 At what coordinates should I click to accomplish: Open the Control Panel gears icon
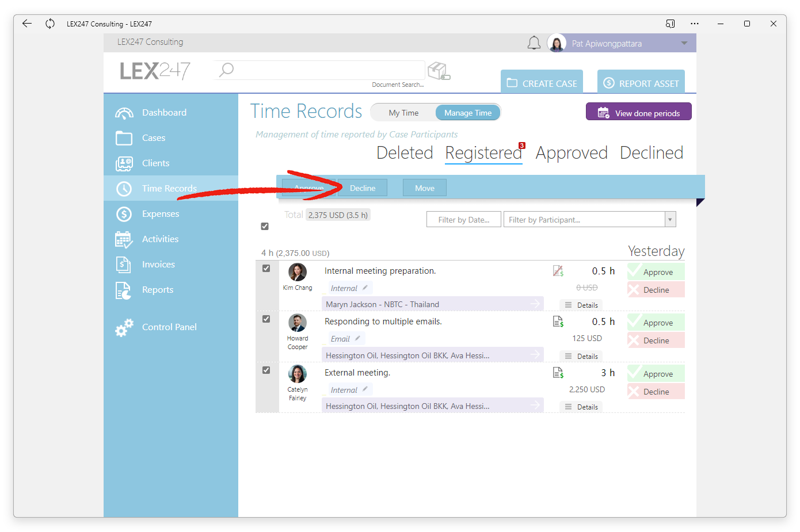click(124, 327)
